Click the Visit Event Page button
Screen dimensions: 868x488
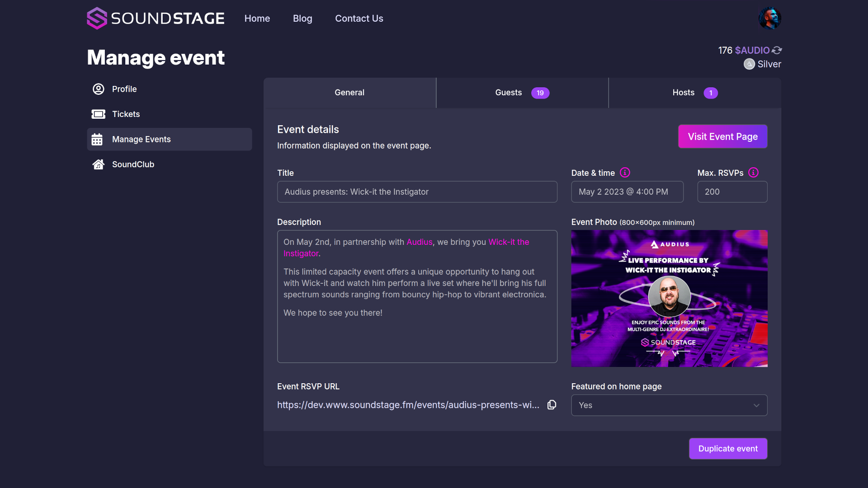722,136
